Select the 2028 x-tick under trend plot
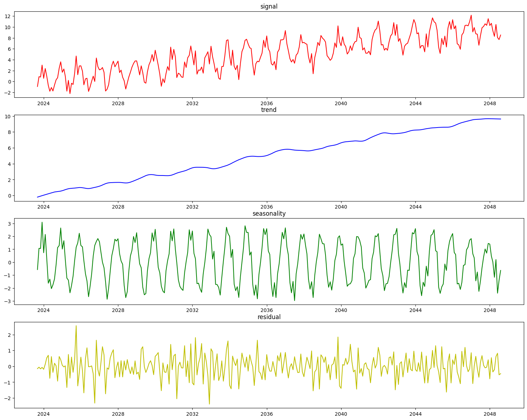This screenshot has width=527, height=420. tap(118, 206)
